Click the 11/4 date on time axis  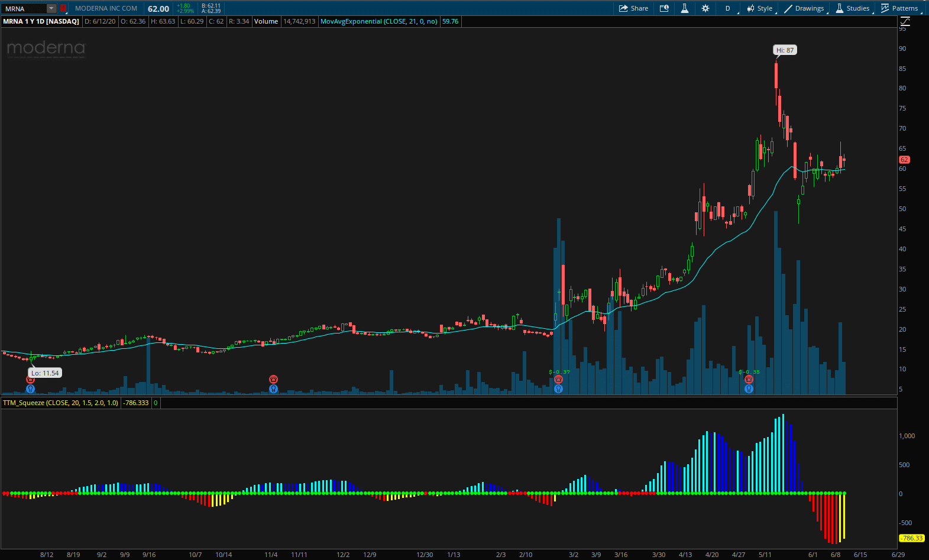pyautogui.click(x=271, y=555)
